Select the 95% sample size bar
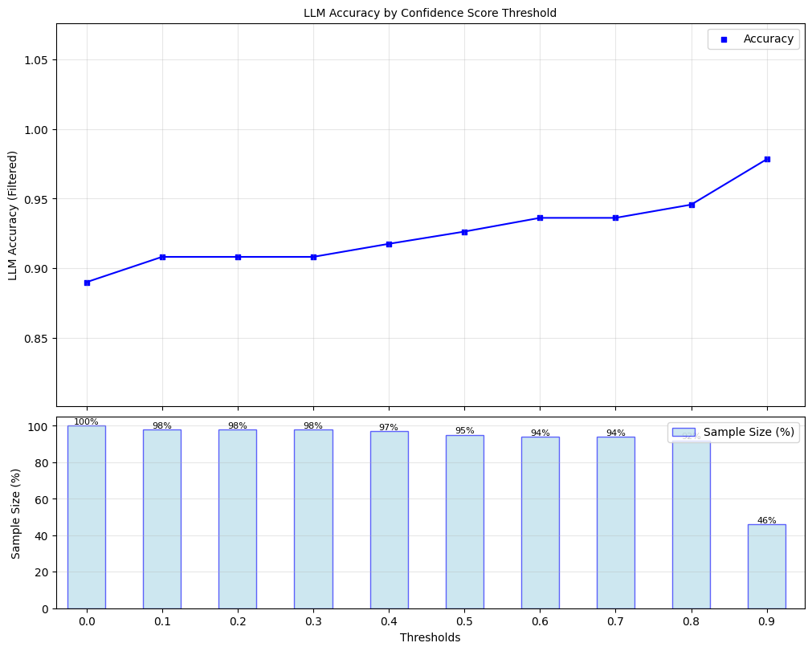This screenshot has height=651, width=812. coord(464,522)
